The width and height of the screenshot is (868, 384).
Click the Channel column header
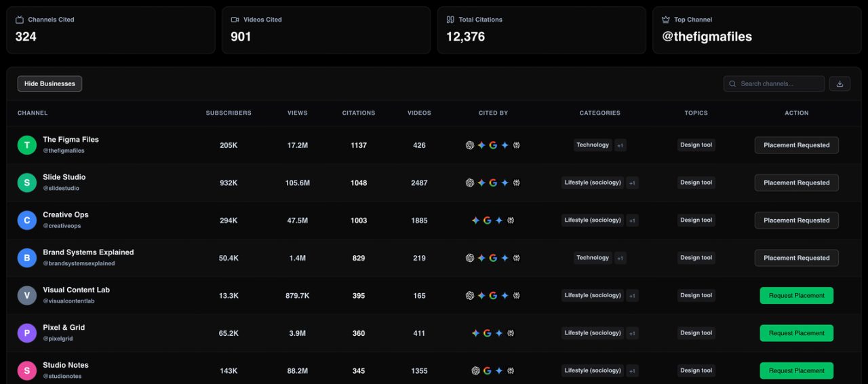coord(33,113)
